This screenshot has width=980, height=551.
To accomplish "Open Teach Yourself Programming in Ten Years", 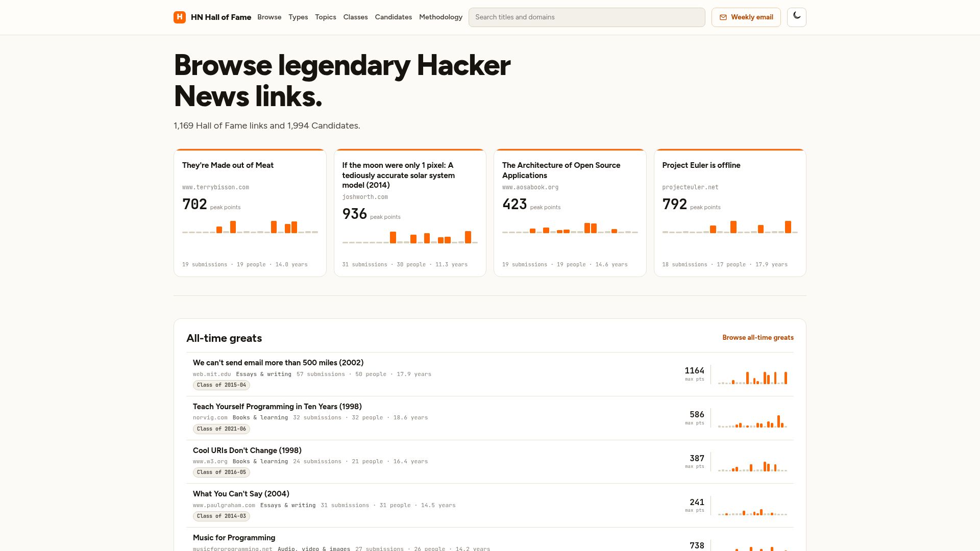I will click(x=277, y=407).
